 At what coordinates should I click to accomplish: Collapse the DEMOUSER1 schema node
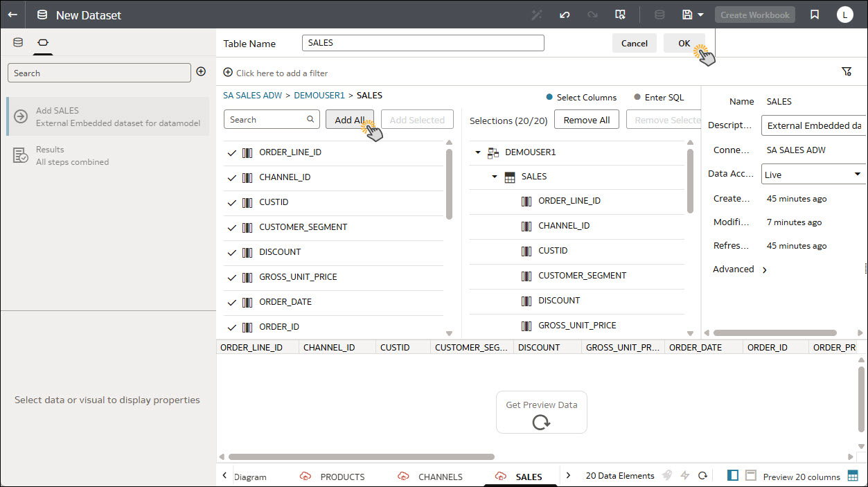[x=478, y=152]
